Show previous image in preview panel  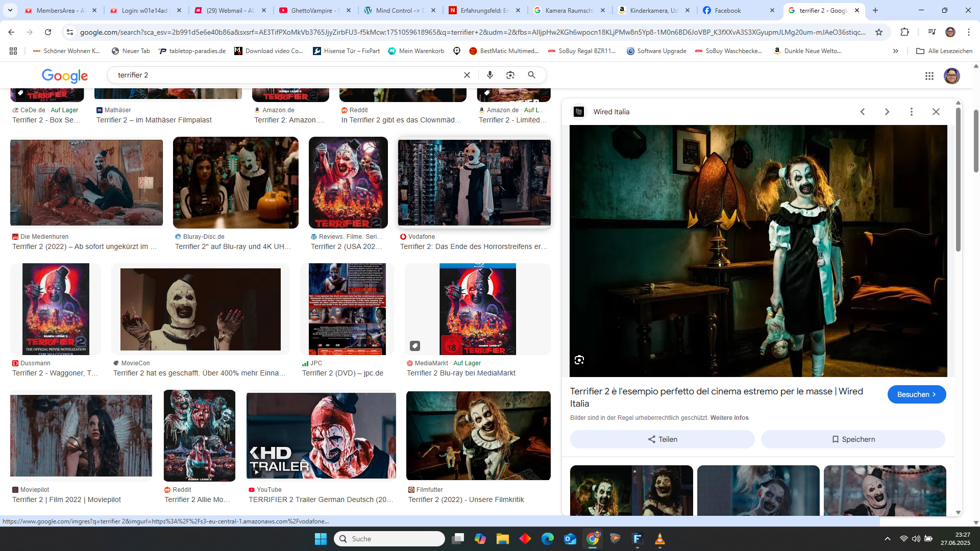[863, 112]
